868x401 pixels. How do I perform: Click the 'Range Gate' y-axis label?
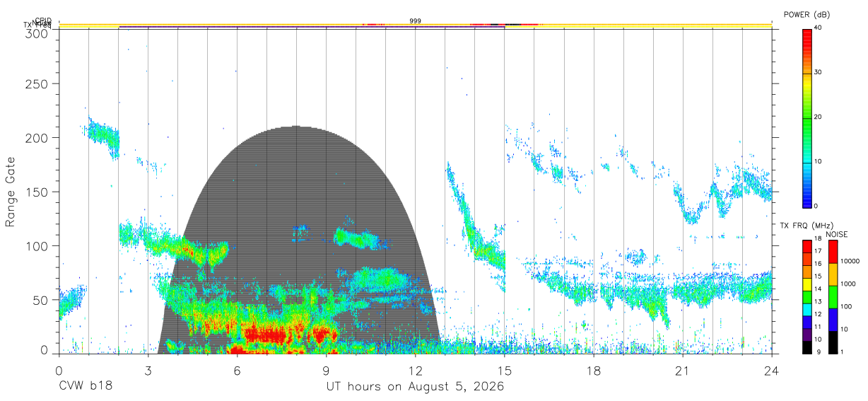[x=11, y=192]
